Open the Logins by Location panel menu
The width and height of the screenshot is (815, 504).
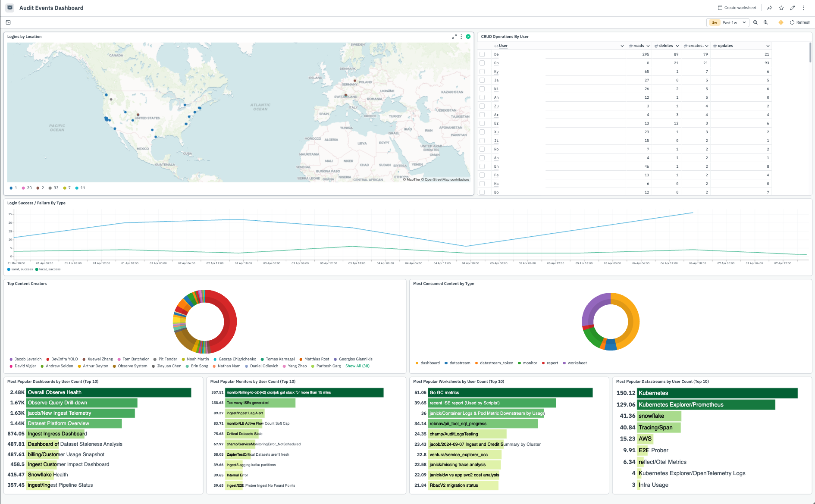[461, 37]
